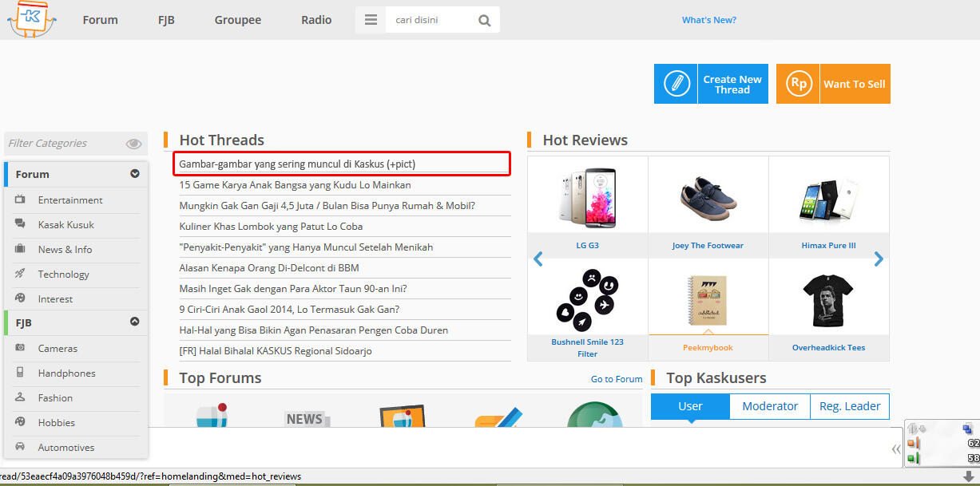Open the Bushnell Smile 123 Filter thumbnail
The width and height of the screenshot is (980, 486).
(587, 301)
